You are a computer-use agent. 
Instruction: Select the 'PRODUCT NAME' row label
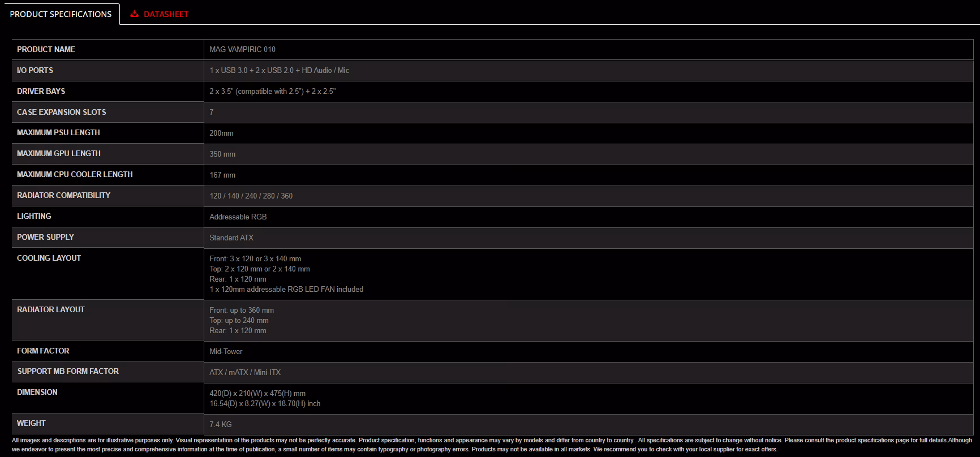point(46,49)
